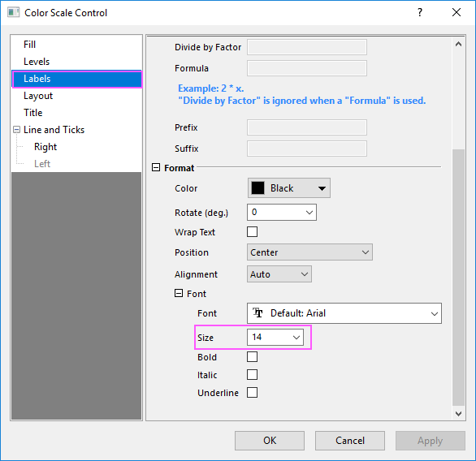Open the Black color dropdown
Viewport: 476px width, 461px height.
pyautogui.click(x=289, y=188)
